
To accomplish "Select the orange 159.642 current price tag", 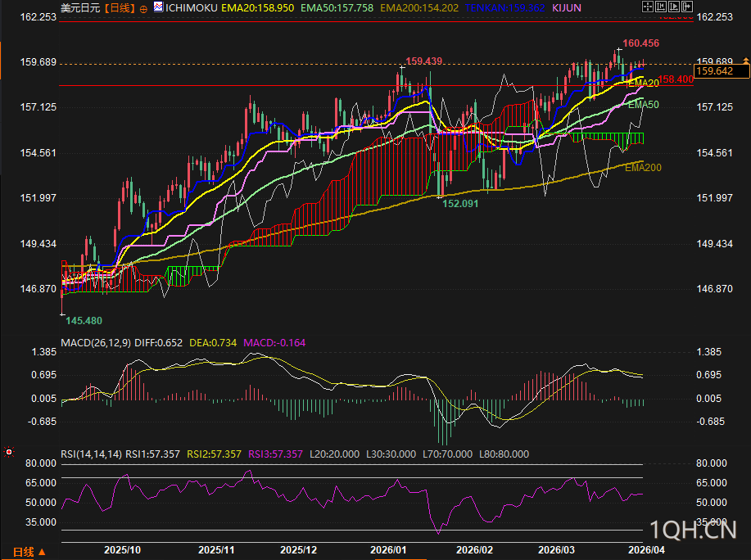I will click(x=713, y=72).
